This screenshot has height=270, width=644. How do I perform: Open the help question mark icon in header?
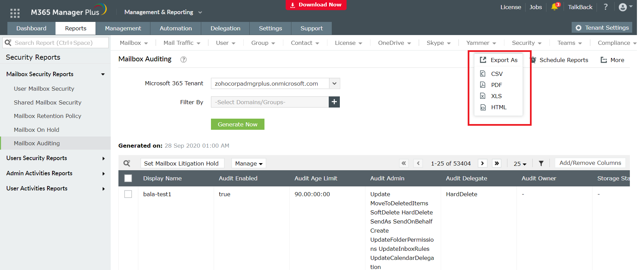point(606,7)
